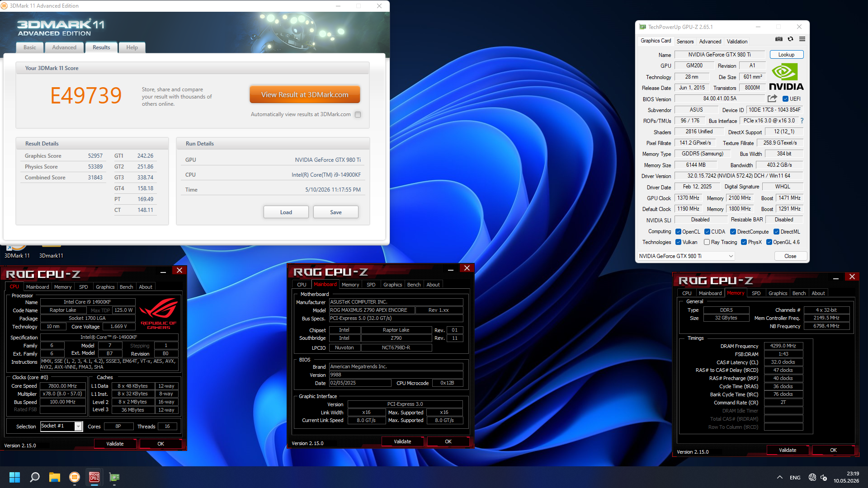Click Lookup button in GPU-Z
The image size is (868, 488).
786,55
